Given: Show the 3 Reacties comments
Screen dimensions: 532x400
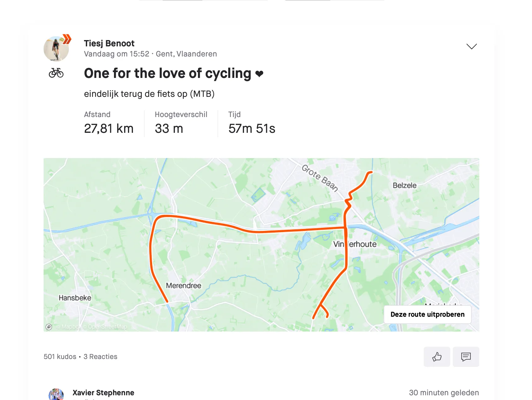Looking at the screenshot, I should click(100, 356).
